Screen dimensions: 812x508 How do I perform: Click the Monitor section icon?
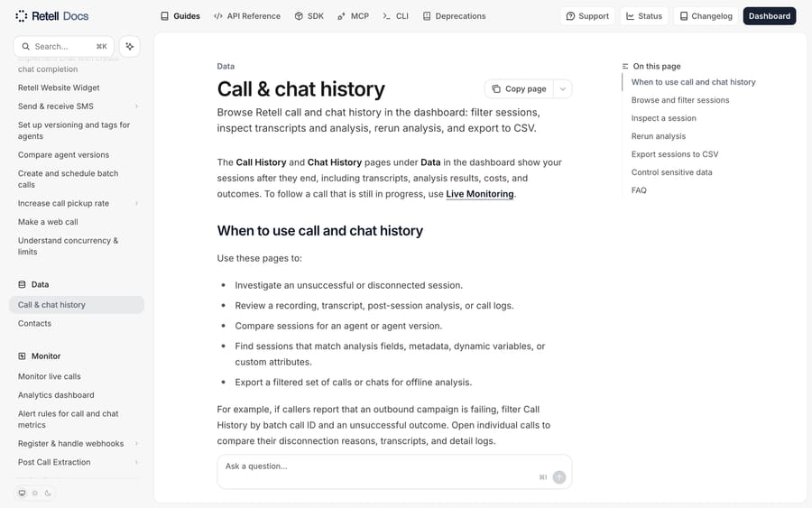pos(22,356)
